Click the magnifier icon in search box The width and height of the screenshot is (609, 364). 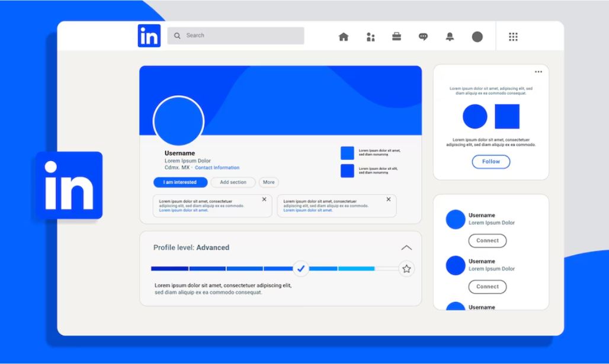(177, 36)
